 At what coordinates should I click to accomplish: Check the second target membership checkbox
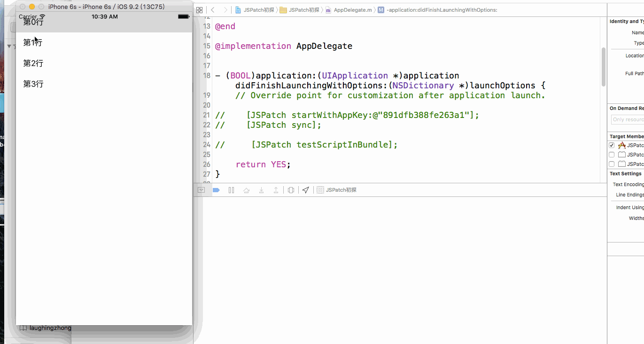(x=612, y=155)
